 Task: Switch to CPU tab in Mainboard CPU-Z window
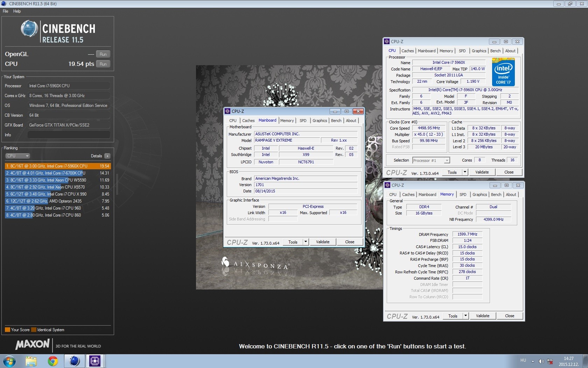233,121
